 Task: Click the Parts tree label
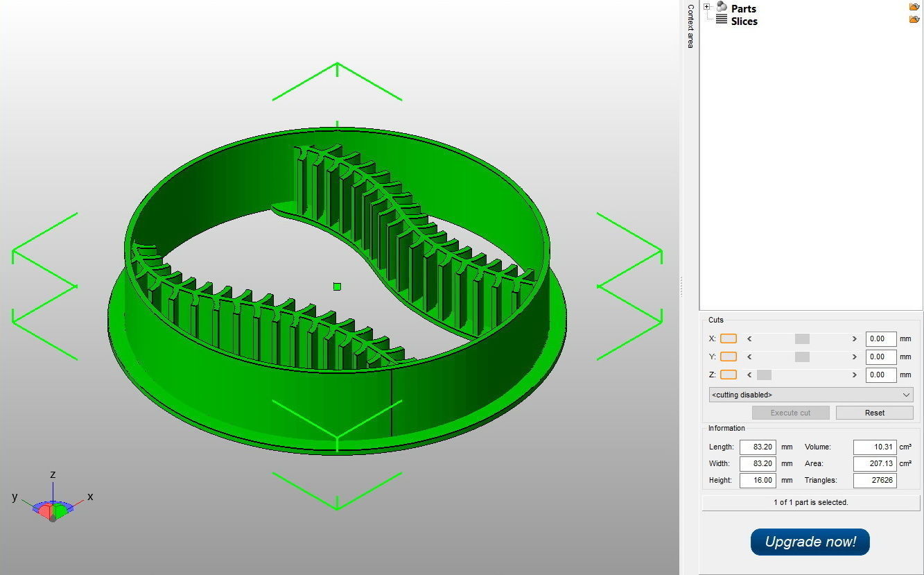click(x=744, y=8)
